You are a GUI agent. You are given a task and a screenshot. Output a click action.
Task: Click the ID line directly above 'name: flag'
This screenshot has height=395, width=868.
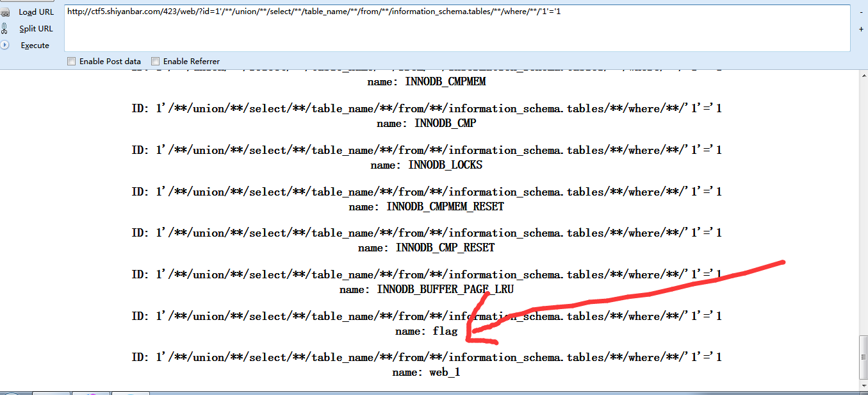pos(427,316)
